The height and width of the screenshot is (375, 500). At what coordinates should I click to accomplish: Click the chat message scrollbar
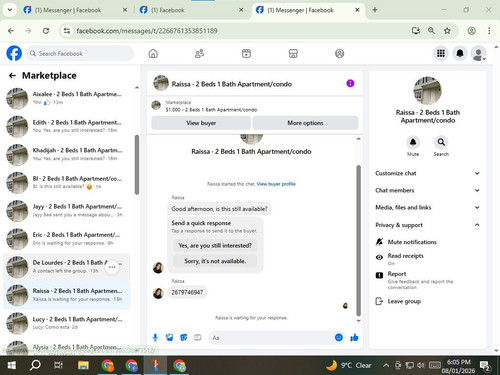point(359,240)
